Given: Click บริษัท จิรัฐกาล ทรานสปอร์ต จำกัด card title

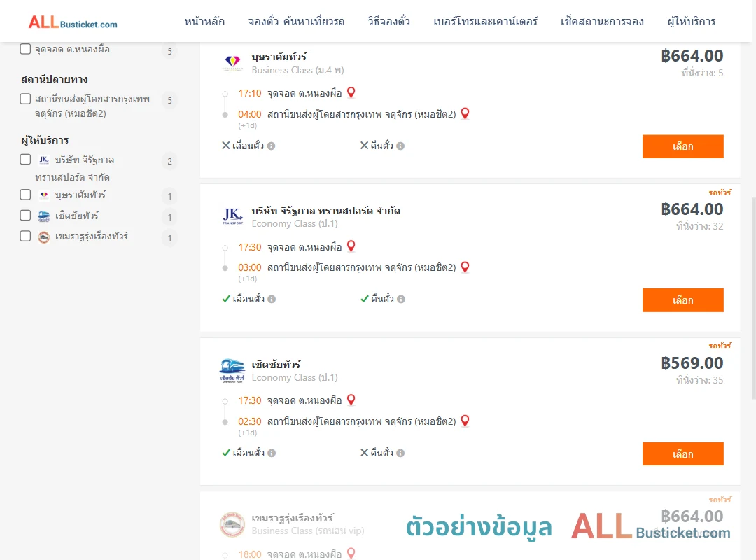Looking at the screenshot, I should click(326, 211).
